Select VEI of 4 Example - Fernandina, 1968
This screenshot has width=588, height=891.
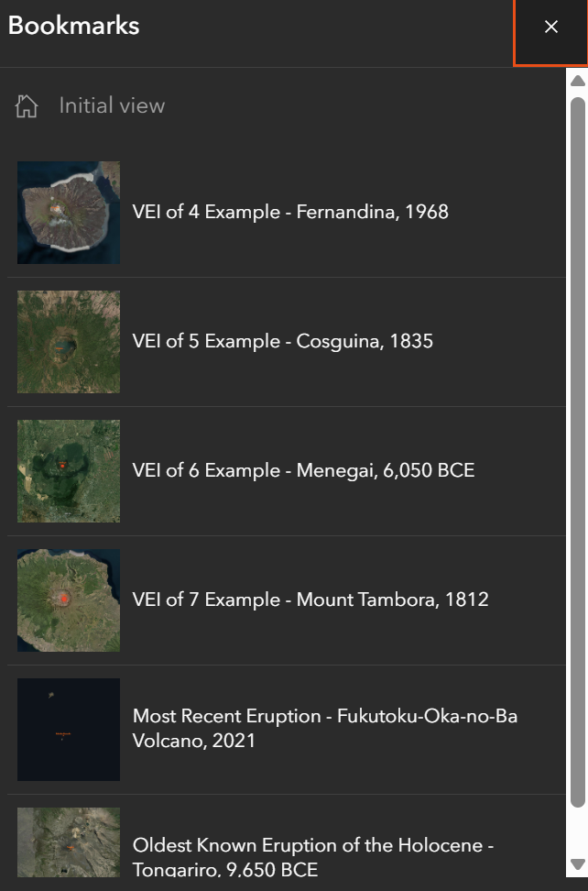[290, 213]
